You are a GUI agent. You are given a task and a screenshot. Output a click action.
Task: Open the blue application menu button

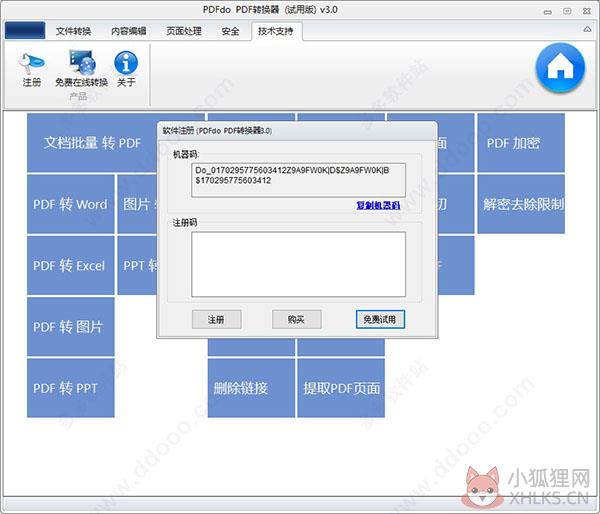[x=25, y=30]
